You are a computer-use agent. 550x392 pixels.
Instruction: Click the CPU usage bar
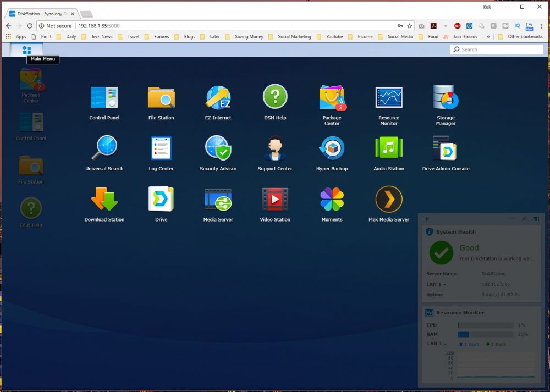[486, 325]
